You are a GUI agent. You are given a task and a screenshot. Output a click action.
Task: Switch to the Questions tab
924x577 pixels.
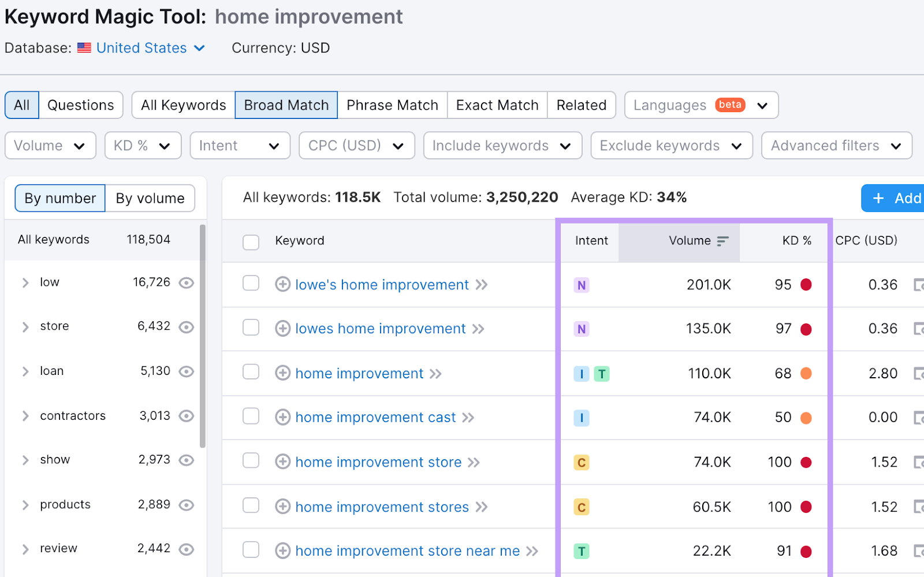click(80, 105)
